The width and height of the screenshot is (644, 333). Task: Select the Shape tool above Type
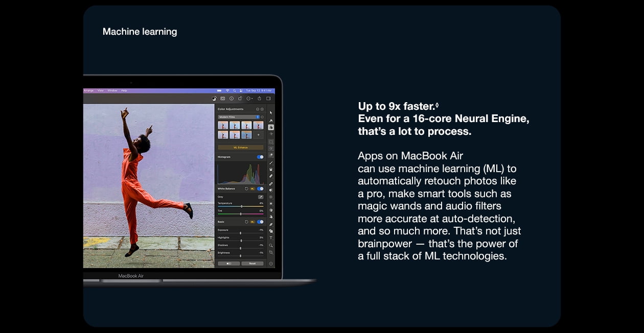click(271, 231)
